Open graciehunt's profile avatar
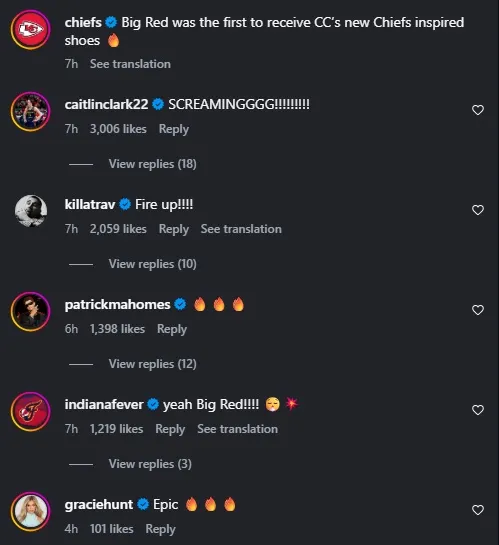 [31, 512]
